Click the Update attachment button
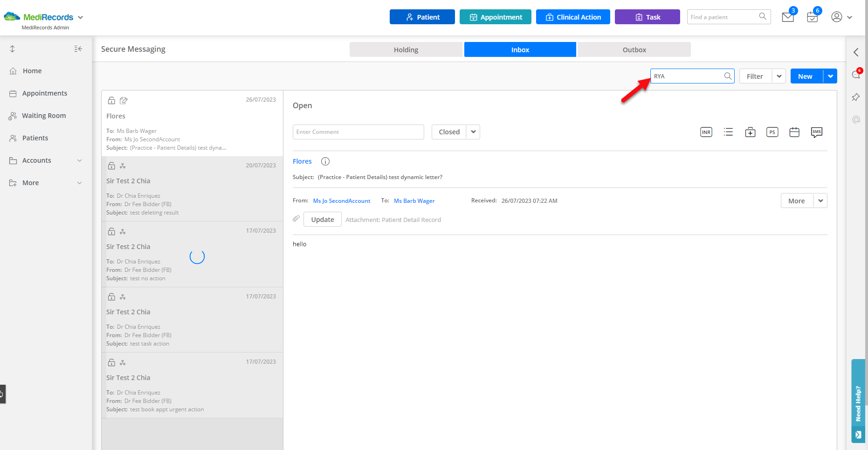 pyautogui.click(x=323, y=219)
